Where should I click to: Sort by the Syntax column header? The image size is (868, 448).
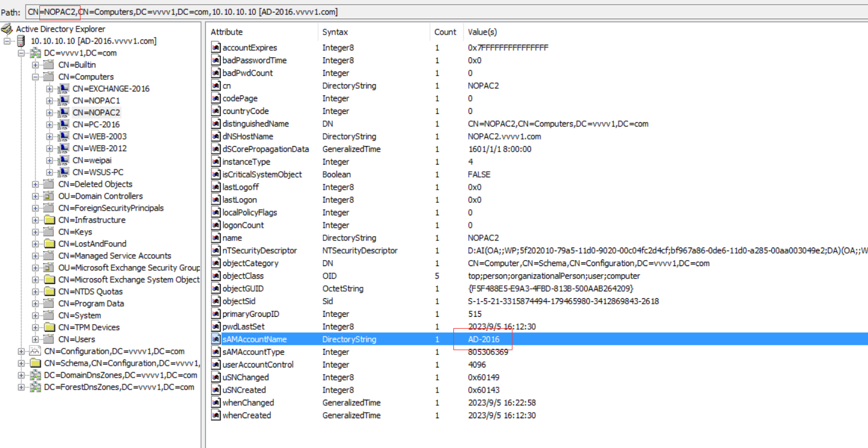(x=373, y=32)
